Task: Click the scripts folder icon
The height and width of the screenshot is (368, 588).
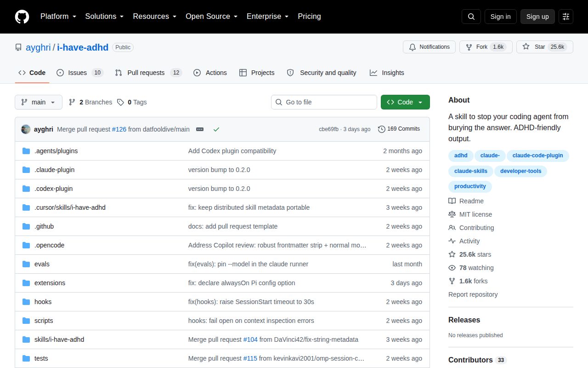Action: 26,321
